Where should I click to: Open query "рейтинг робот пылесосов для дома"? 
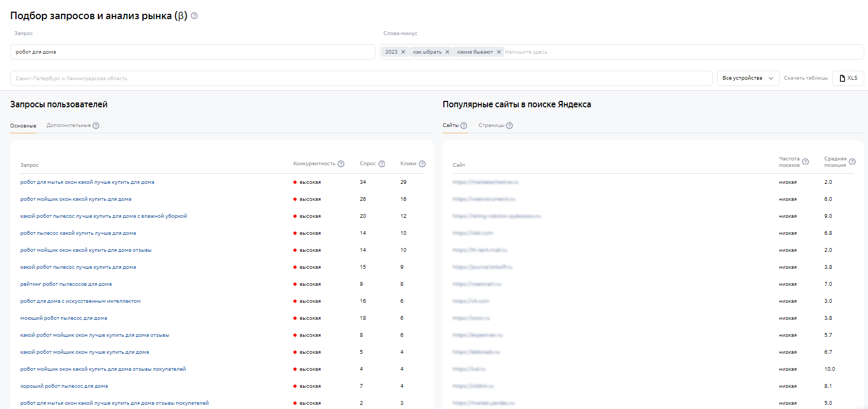[66, 284]
